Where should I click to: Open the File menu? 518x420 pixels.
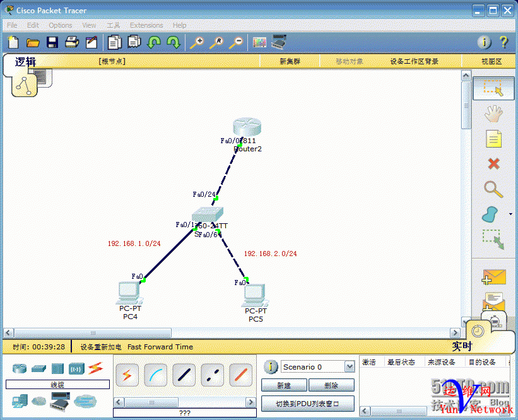click(12, 25)
